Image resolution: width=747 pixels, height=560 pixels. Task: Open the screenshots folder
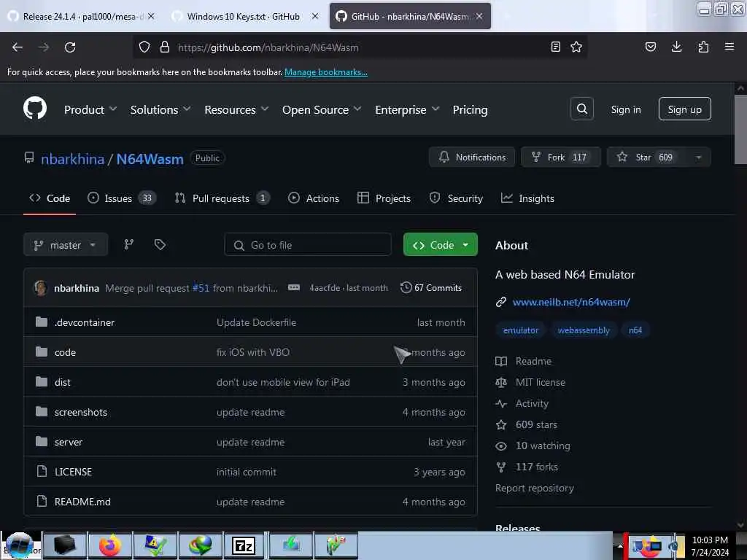coord(80,412)
